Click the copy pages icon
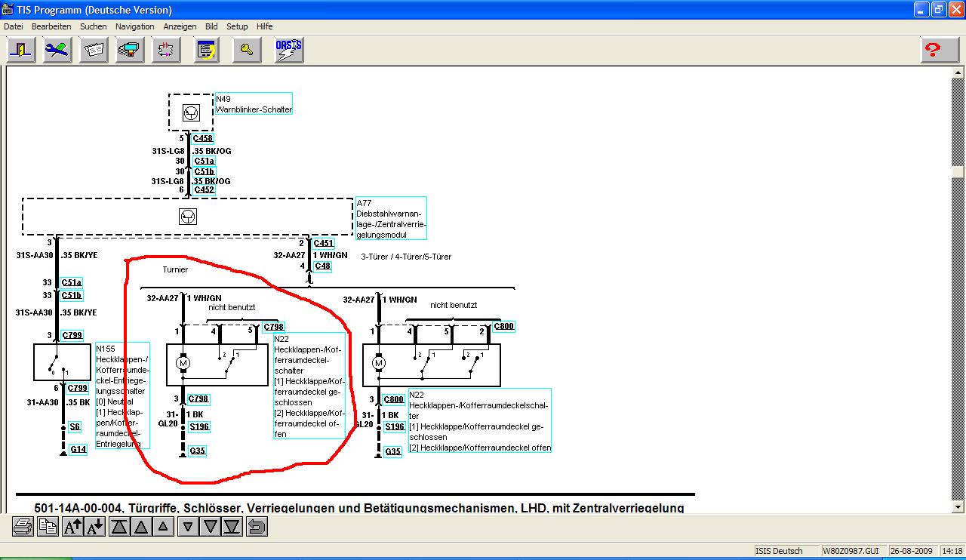966x560 pixels. coord(48,526)
